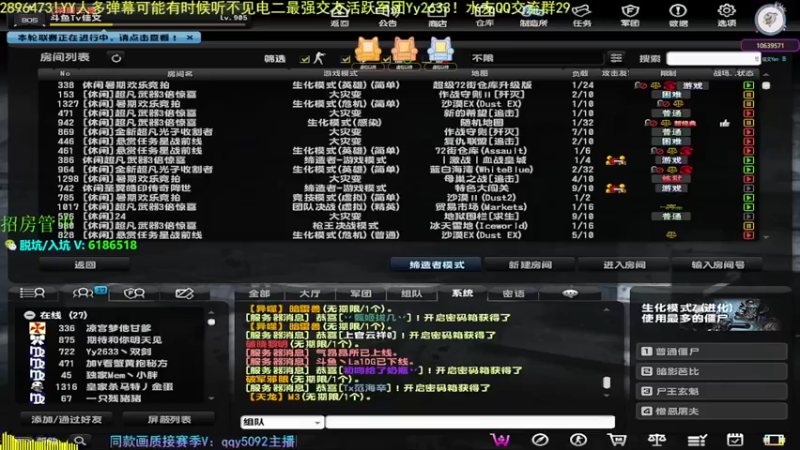The image size is (800, 450).
Task: Refresh the 房间列表 room list
Action: click(x=116, y=58)
